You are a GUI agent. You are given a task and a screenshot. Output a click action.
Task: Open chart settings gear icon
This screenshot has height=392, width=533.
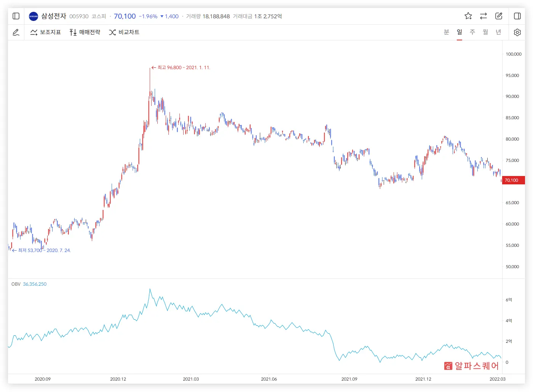pos(517,32)
